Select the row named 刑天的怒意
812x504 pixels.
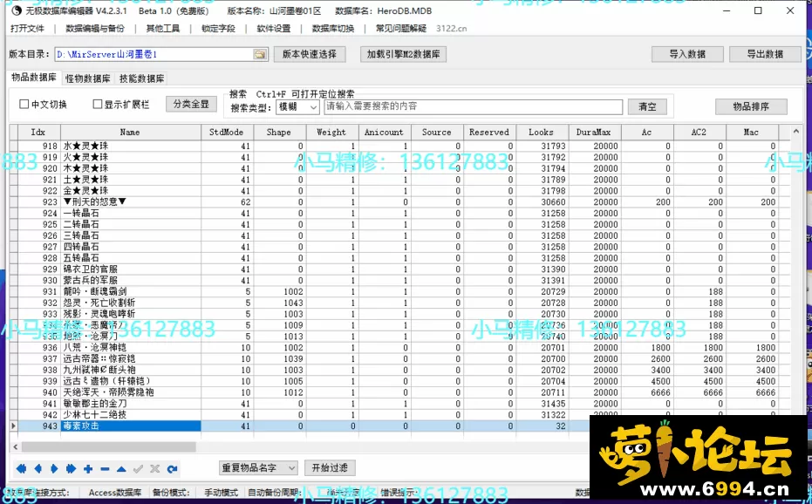click(x=96, y=202)
